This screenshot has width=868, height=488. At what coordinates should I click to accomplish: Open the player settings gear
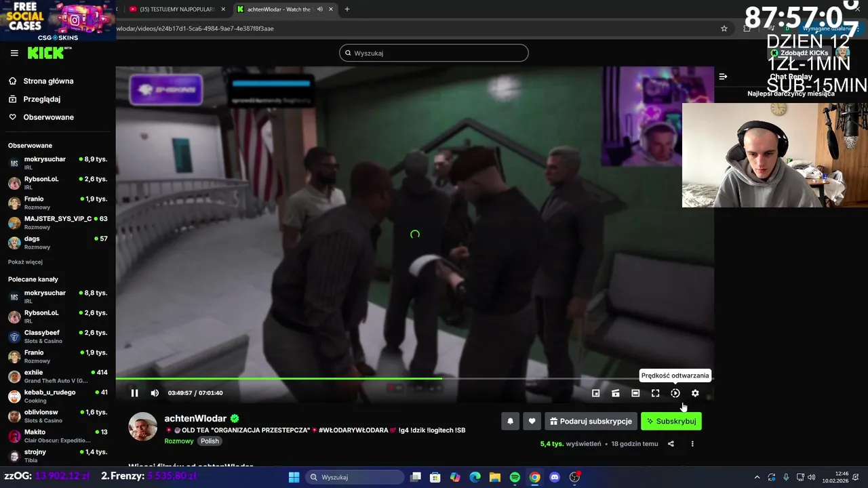(x=695, y=393)
